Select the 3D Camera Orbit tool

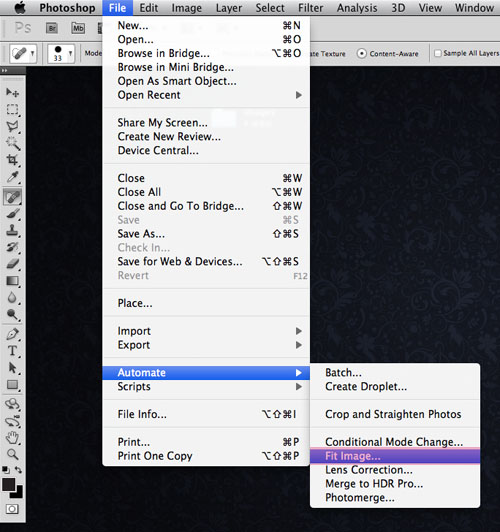[x=13, y=421]
